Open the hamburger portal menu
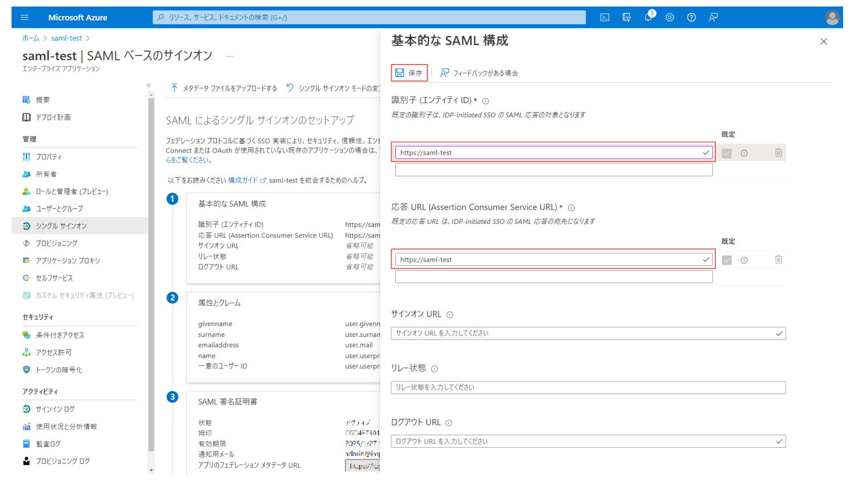This screenshot has height=494, width=868. [24, 17]
